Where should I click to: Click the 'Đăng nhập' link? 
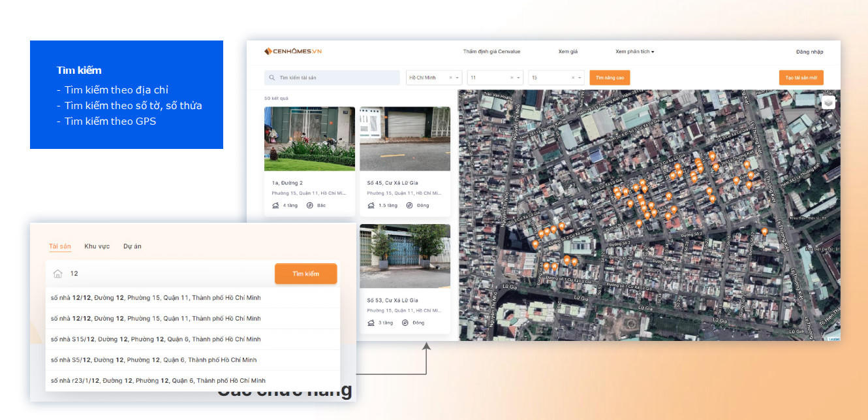tap(809, 52)
